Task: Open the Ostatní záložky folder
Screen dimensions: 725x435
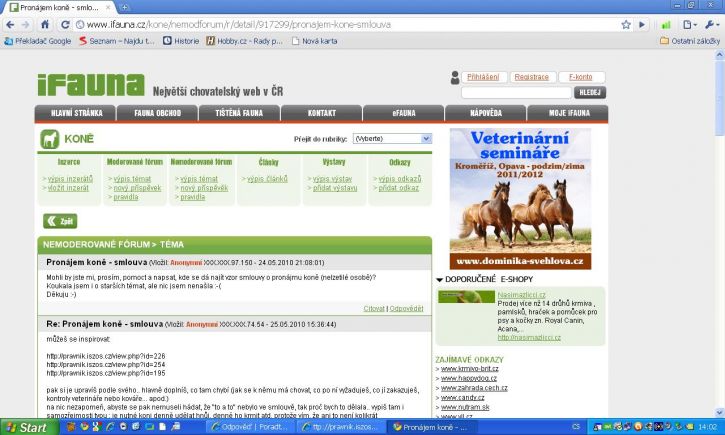Action: pyautogui.click(x=690, y=41)
